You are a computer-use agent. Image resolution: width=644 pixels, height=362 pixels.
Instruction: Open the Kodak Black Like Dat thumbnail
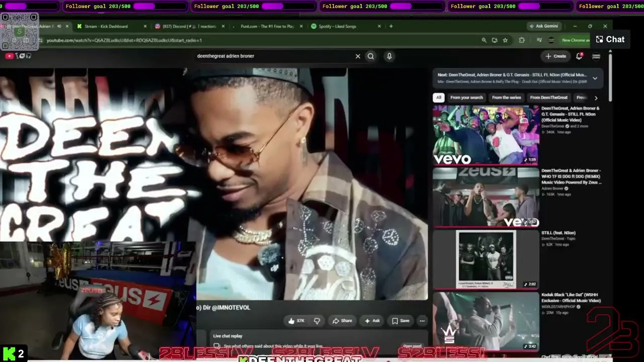pyautogui.click(x=486, y=322)
